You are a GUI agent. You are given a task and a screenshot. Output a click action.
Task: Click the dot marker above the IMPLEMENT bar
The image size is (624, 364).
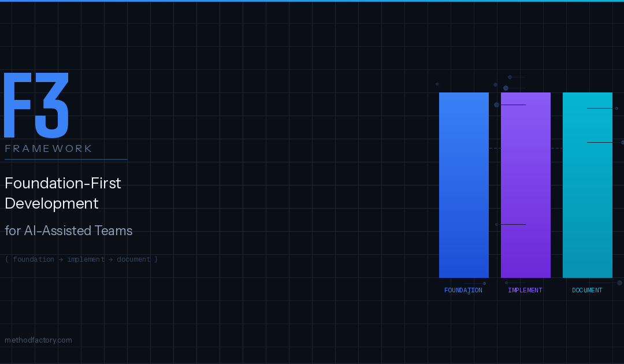pos(510,77)
